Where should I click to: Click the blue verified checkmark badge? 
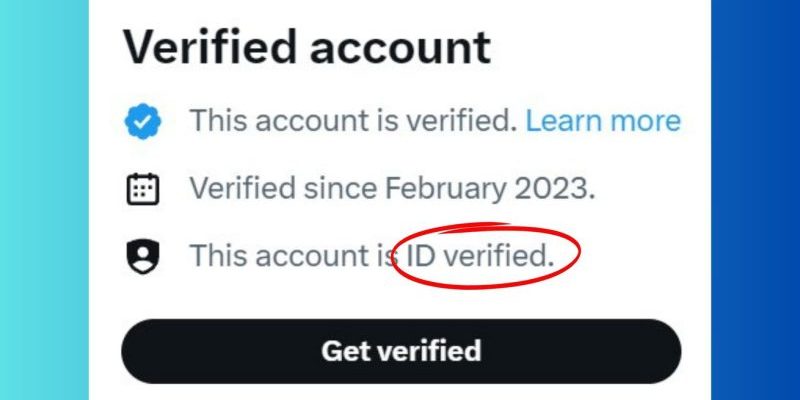coord(143,121)
